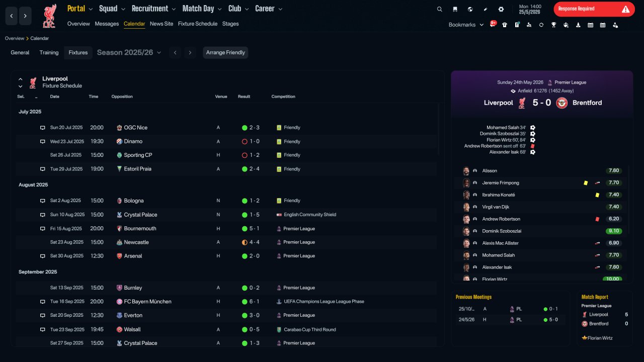The width and height of the screenshot is (644, 362).
Task: Click Overview in the breadcrumb
Action: [15, 38]
